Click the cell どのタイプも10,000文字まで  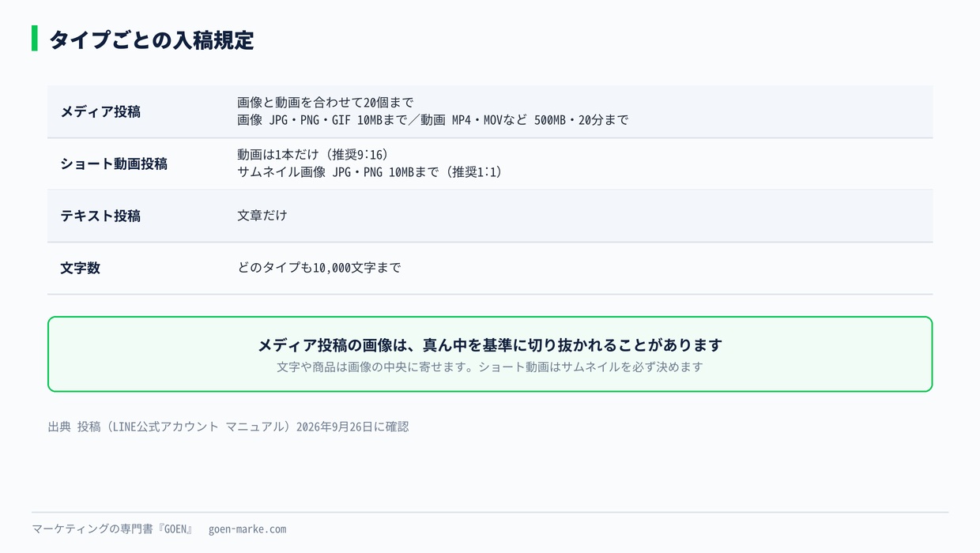point(319,268)
